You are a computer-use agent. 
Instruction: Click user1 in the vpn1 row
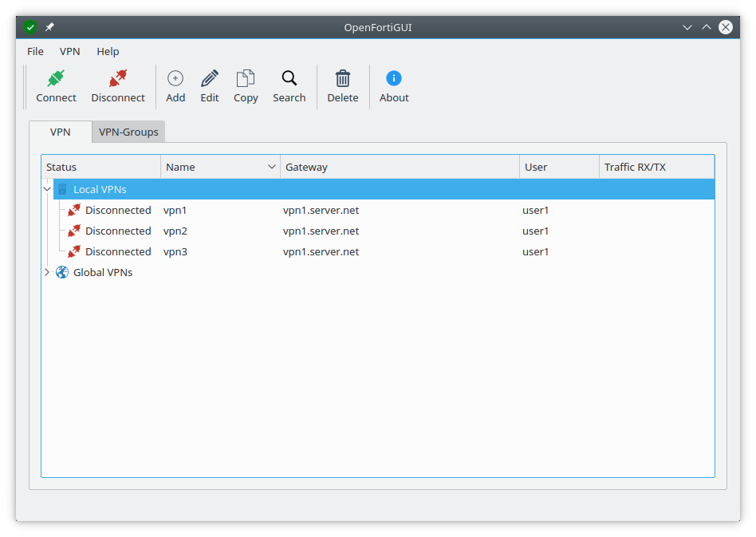(536, 211)
